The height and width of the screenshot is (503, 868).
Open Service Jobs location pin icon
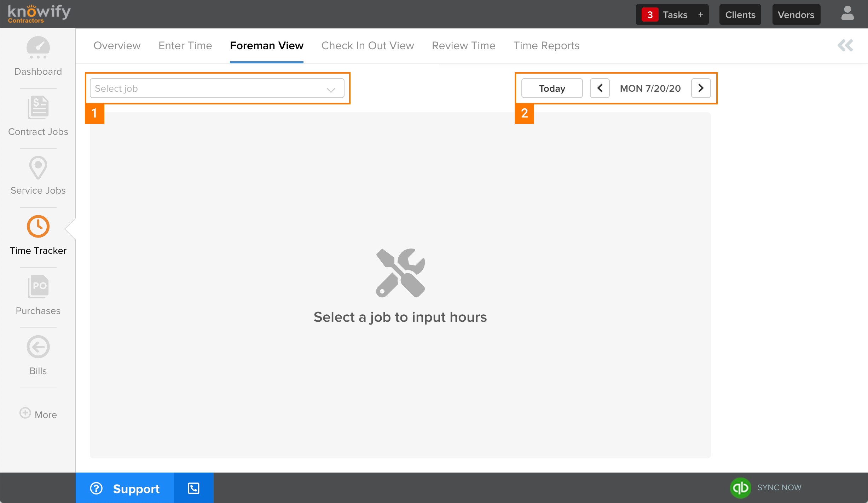(38, 168)
